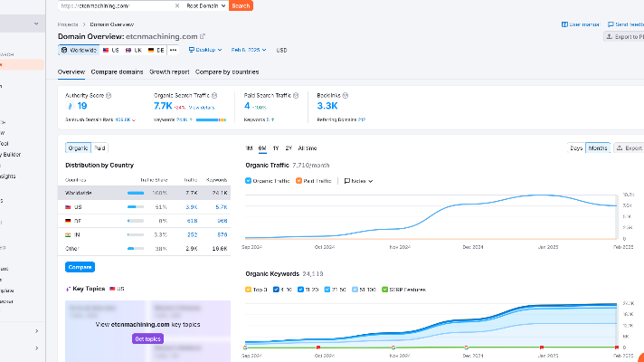Click Key Topics sparkle icon
644x362 pixels.
(x=68, y=289)
